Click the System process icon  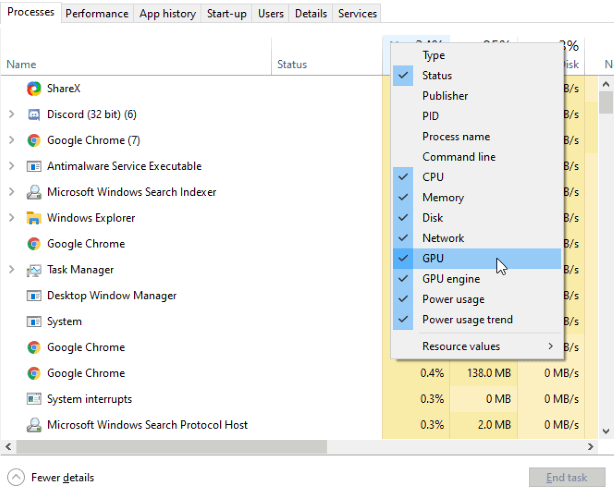(34, 321)
